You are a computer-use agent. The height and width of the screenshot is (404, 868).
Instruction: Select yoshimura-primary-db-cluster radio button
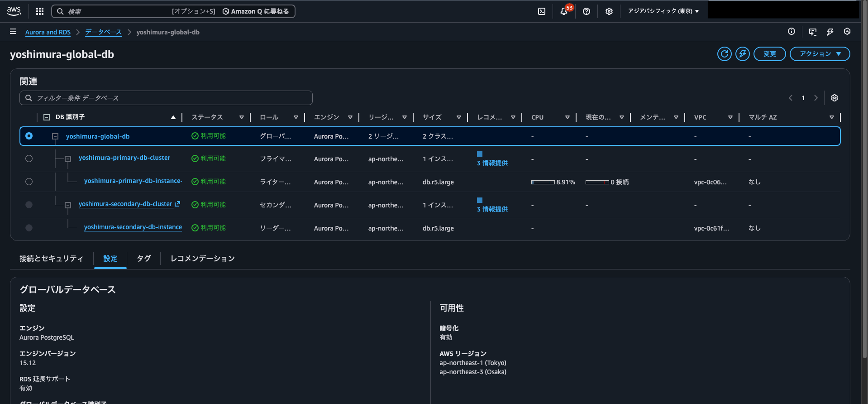(x=29, y=159)
